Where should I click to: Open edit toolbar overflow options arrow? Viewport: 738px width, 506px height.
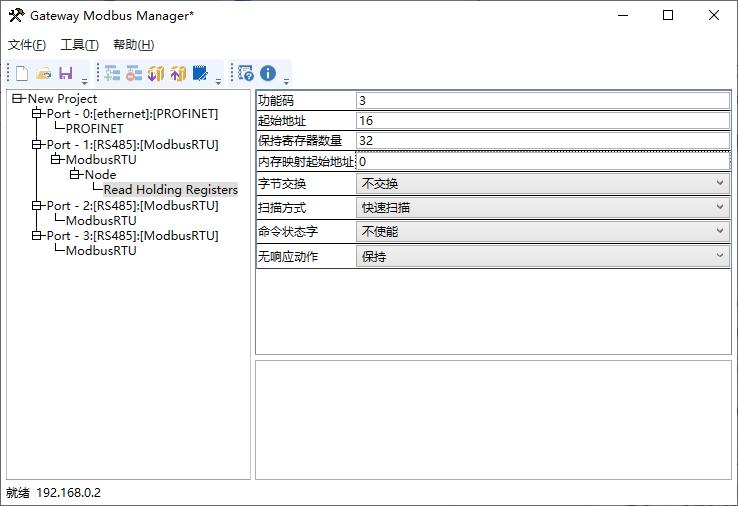(x=218, y=81)
